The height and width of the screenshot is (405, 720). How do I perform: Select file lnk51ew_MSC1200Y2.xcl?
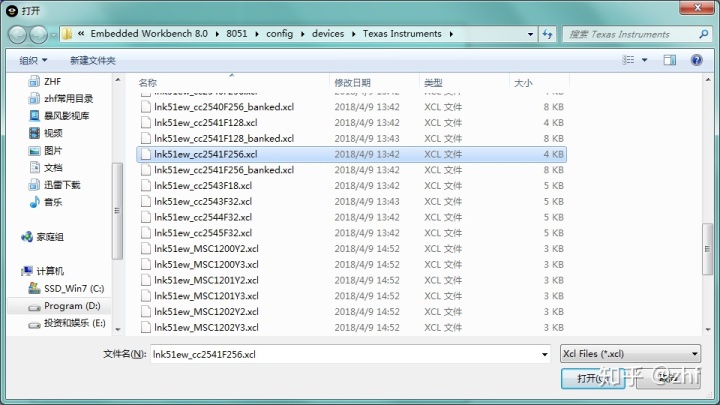(x=352, y=249)
